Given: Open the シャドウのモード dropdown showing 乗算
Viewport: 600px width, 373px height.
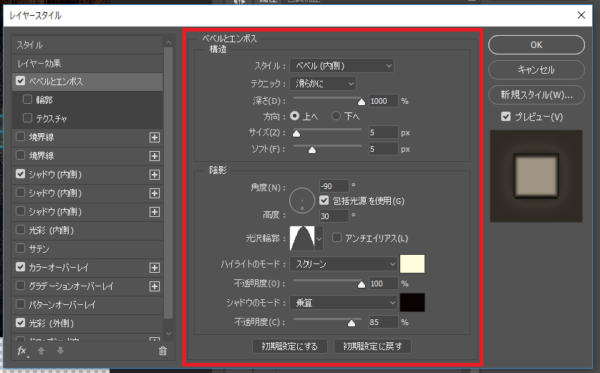Looking at the screenshot, I should tap(343, 303).
